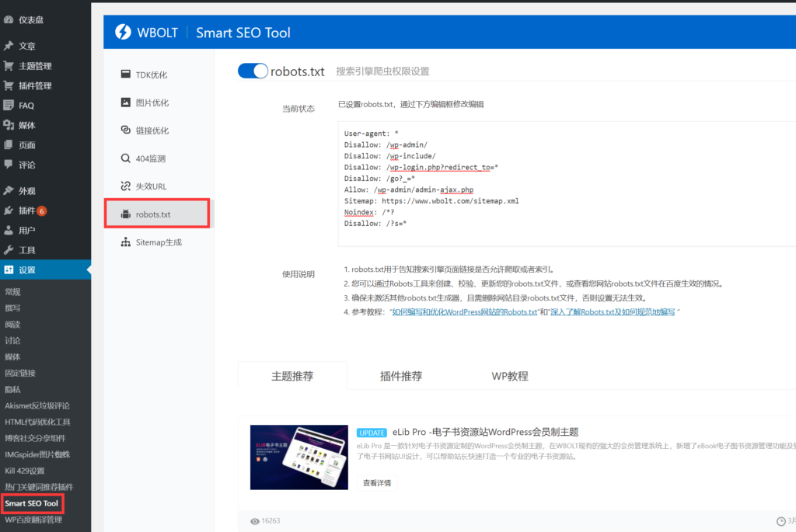Click the 查看详情 button
The image size is (796, 532).
pyautogui.click(x=377, y=483)
